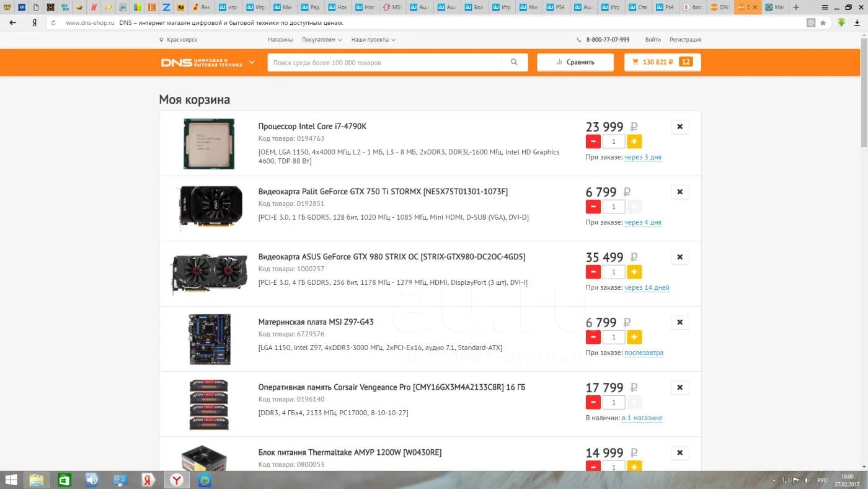Screen dimensions: 868x489
Task: Open delivery info 'через 3 дня'
Action: click(643, 157)
